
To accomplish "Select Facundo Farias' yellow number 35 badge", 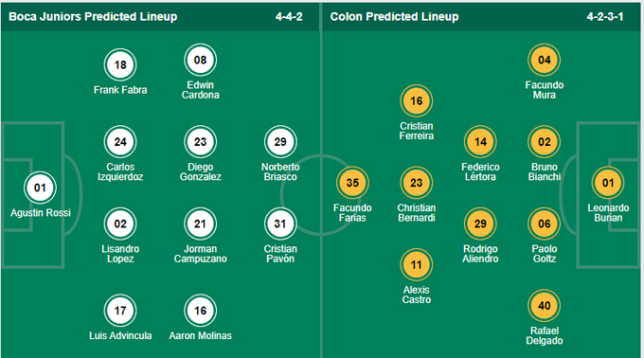I will point(352,183).
